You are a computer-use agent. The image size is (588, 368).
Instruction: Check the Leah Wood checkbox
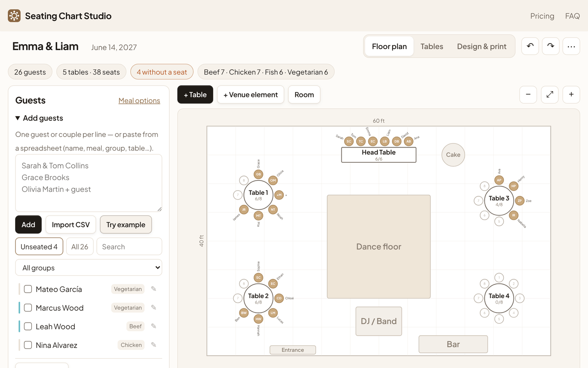point(28,326)
